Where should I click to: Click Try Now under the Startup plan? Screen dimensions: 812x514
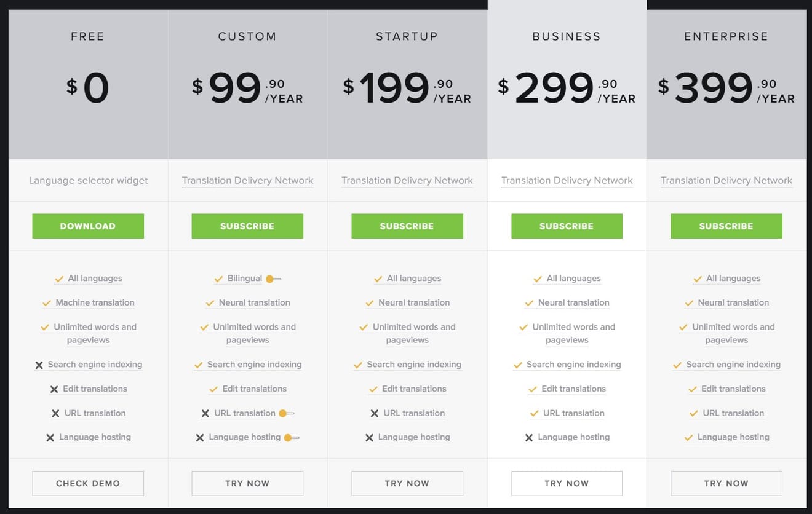(x=407, y=483)
